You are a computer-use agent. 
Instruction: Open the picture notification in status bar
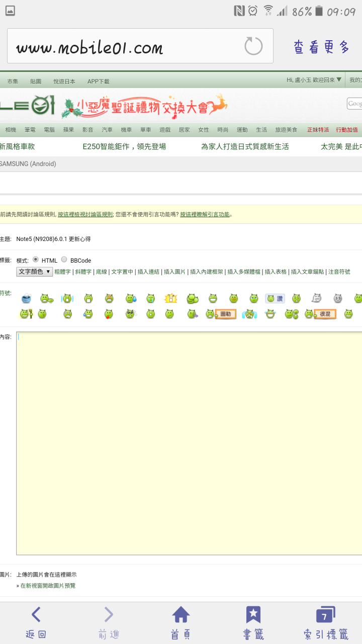[10, 11]
